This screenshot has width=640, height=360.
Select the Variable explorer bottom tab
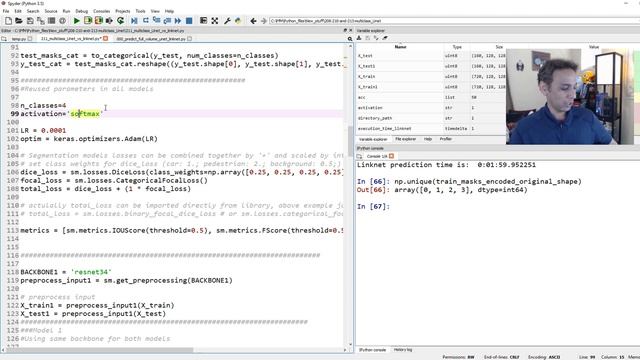coord(373,139)
